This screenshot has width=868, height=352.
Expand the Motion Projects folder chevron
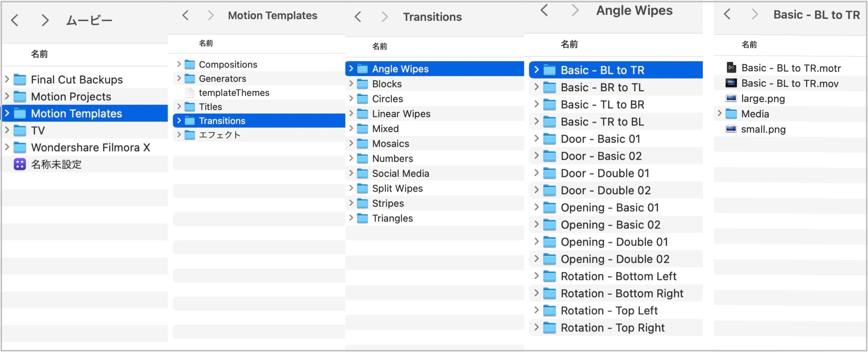[7, 96]
